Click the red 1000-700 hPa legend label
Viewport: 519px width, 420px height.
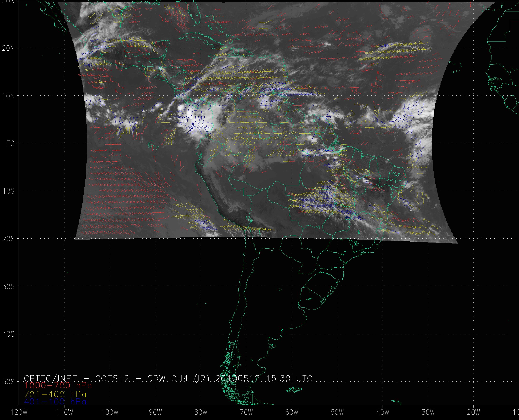click(x=58, y=385)
